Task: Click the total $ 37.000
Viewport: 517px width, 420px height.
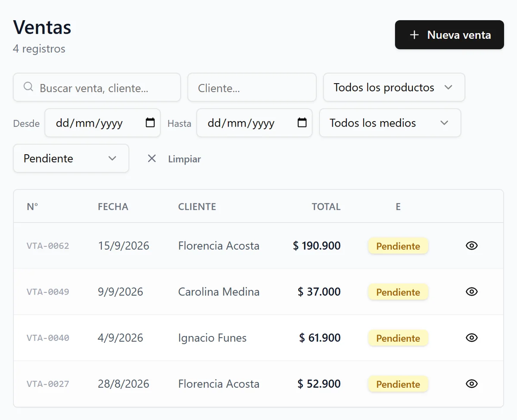Action: coord(319,292)
